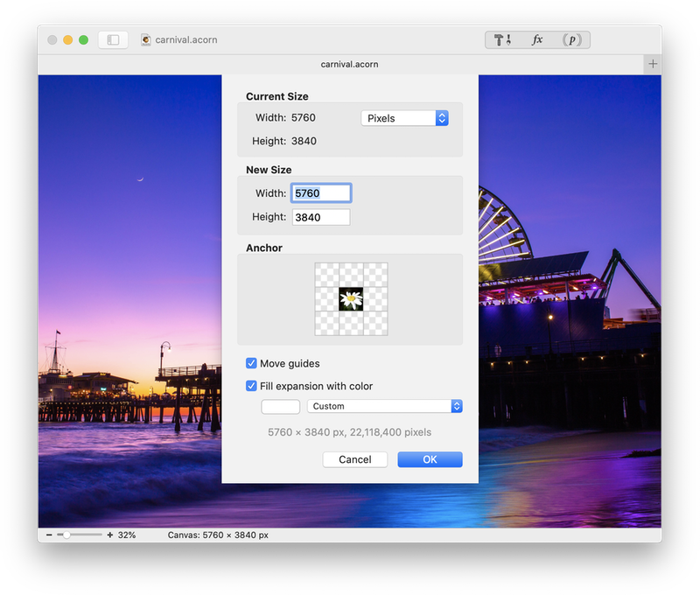The height and width of the screenshot is (595, 700).
Task: Select the carnival.acorn tab
Action: (349, 64)
